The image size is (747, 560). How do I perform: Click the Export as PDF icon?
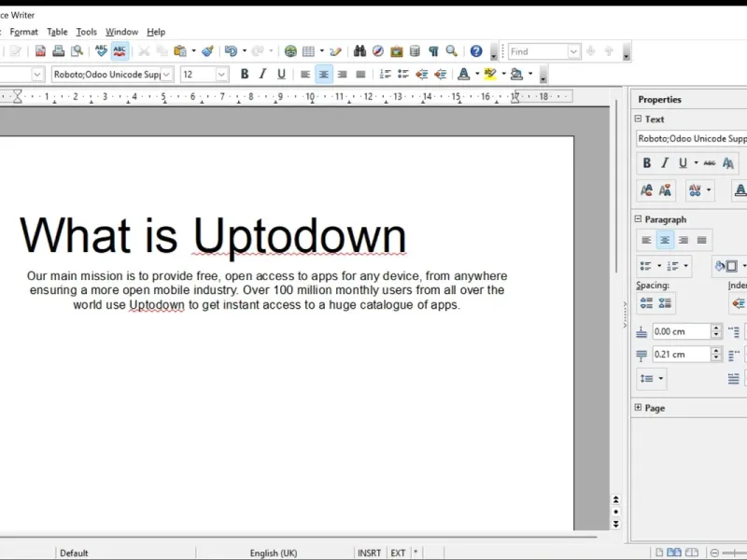point(40,51)
